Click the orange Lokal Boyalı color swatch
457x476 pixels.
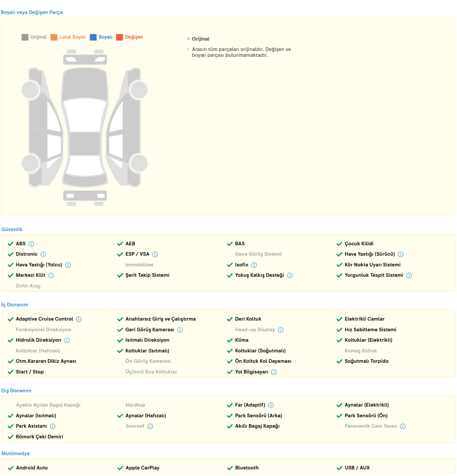54,37
